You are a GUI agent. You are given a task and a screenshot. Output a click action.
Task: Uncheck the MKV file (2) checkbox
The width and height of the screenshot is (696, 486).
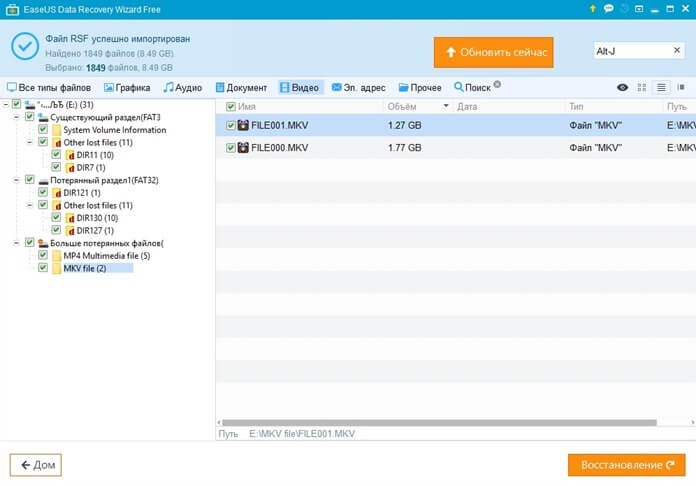pos(43,268)
